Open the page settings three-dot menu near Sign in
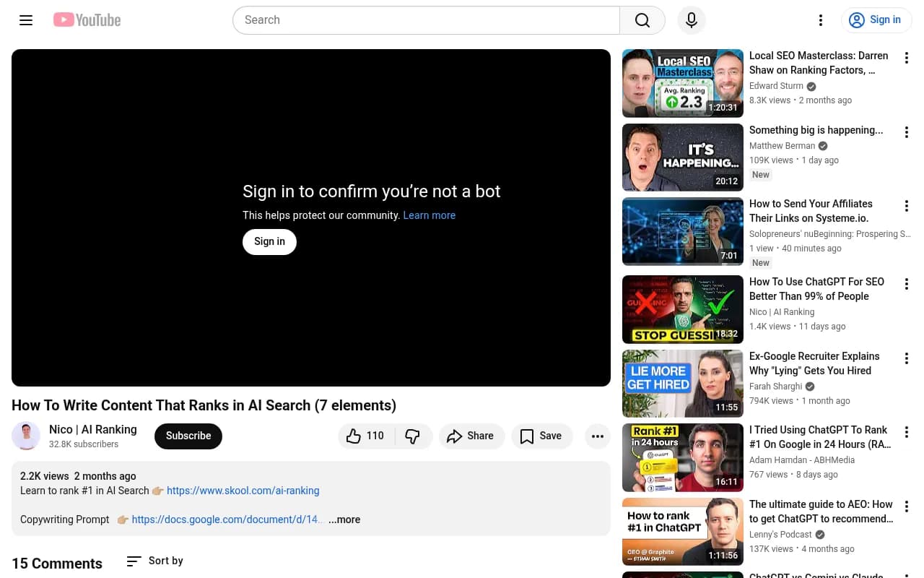Viewport: 924px width, 578px height. pos(821,20)
